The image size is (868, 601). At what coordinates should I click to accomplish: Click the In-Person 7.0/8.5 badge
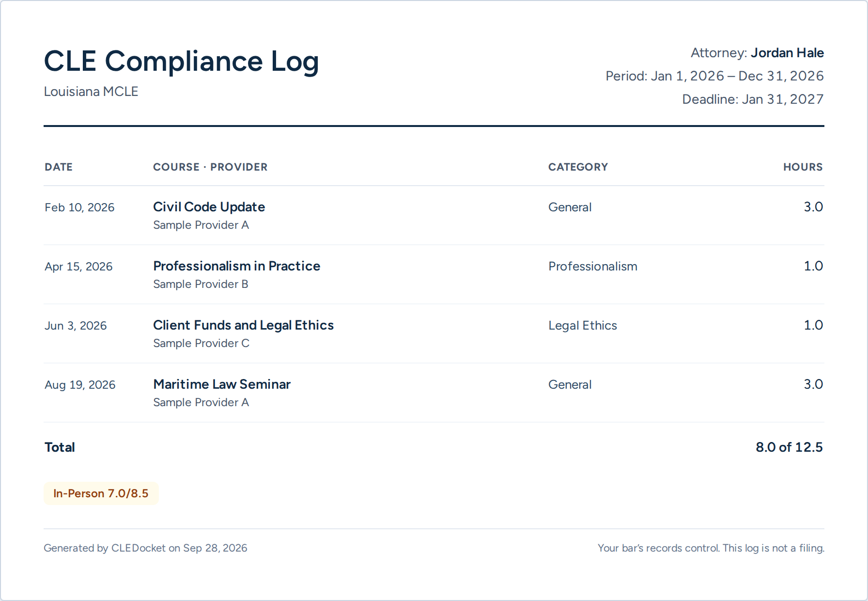(x=101, y=493)
